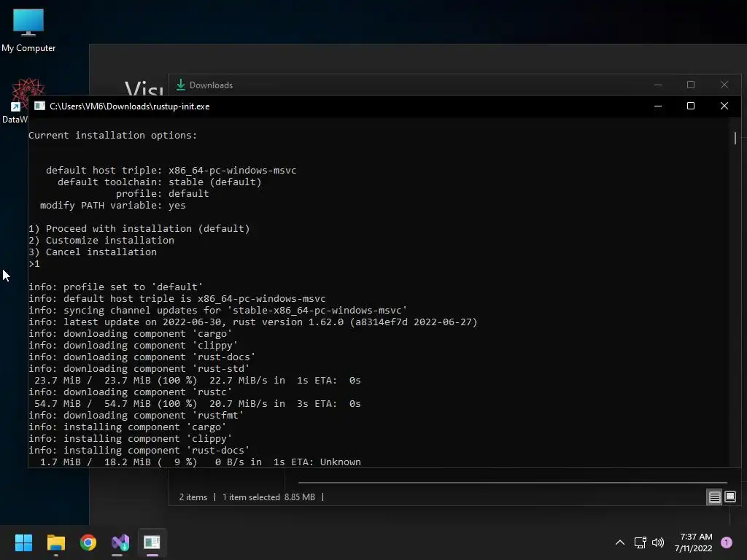Close the Downloads window
This screenshot has width=747, height=560.
click(724, 85)
